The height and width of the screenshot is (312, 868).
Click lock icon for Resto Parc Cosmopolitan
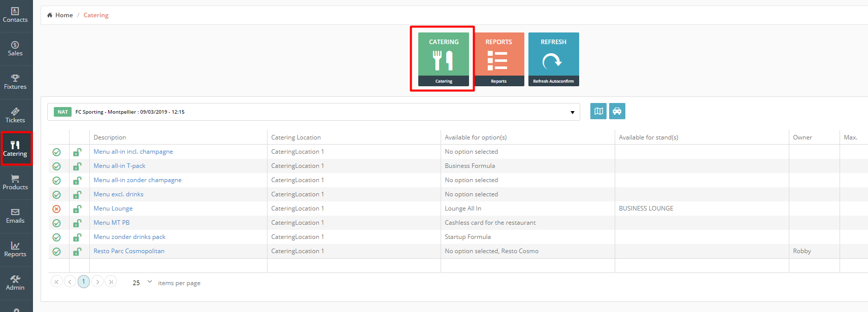77,251
